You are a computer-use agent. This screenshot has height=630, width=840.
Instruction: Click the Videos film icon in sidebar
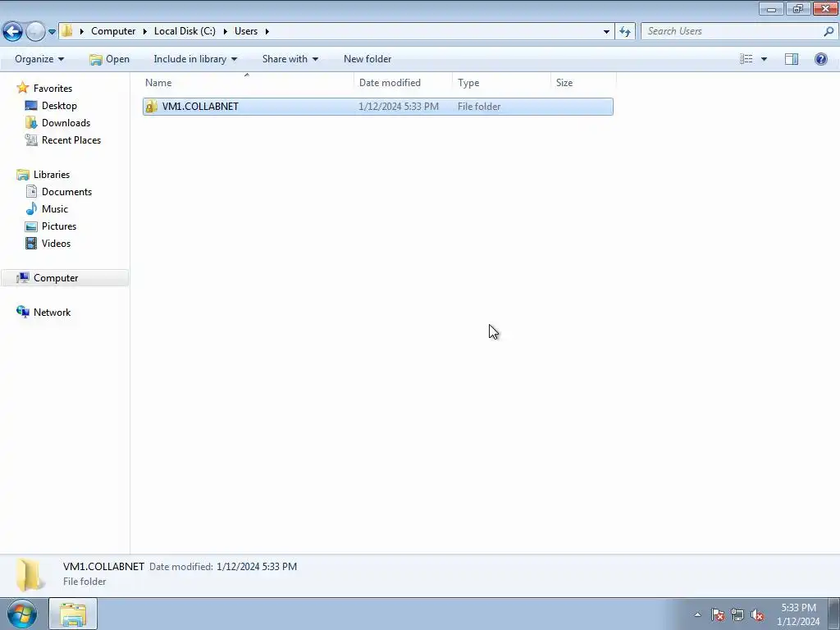coord(31,243)
